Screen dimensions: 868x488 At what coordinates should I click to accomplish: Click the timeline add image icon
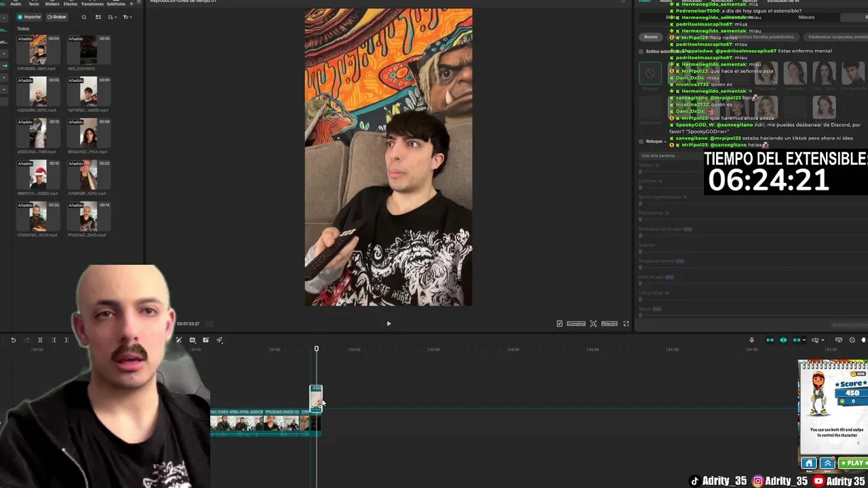coord(206,340)
